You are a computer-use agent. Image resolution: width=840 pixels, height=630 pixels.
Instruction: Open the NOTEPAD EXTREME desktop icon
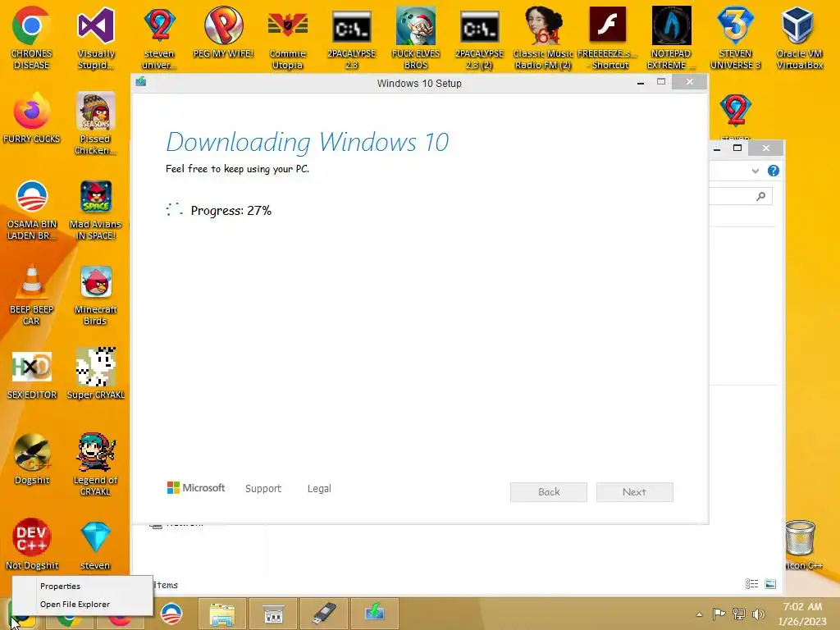pos(671,38)
